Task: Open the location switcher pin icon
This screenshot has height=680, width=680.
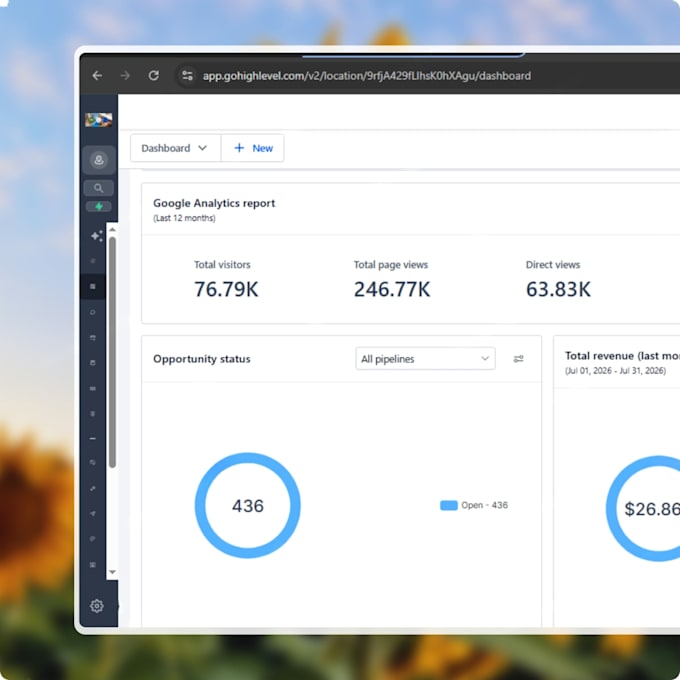Action: point(99,160)
